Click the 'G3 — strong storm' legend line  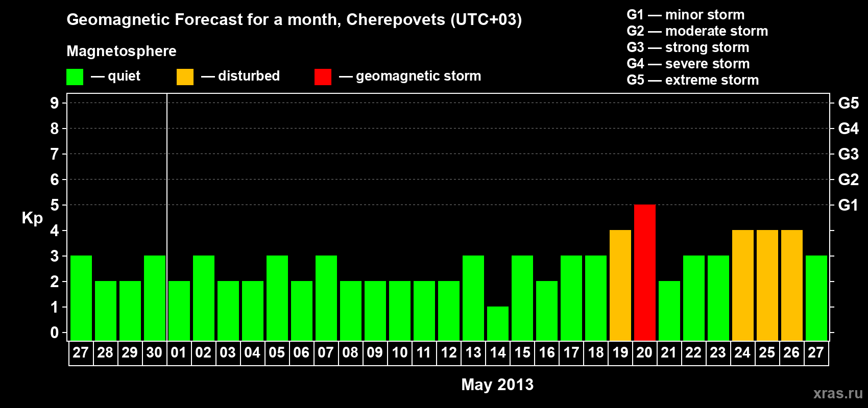coord(688,47)
